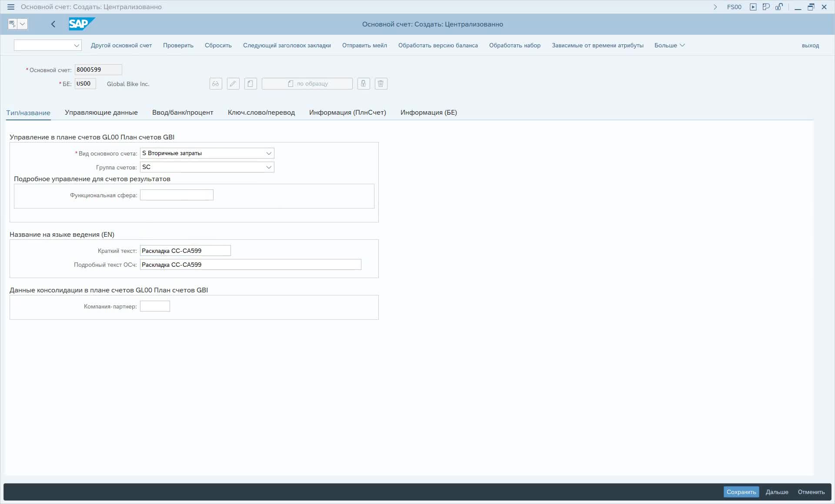The width and height of the screenshot is (835, 504).
Task: Switch to 'Ввод/банк/процент' tab
Action: [x=183, y=113]
